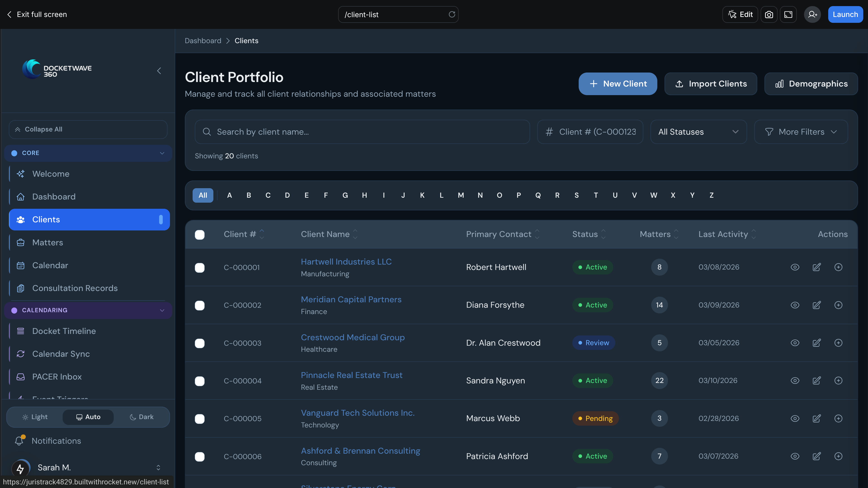Click plus icon on Pinnacle Real Estate Trust

tap(838, 380)
